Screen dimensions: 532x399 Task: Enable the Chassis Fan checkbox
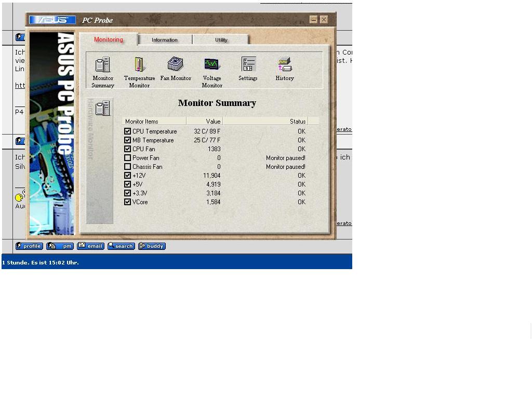[128, 167]
